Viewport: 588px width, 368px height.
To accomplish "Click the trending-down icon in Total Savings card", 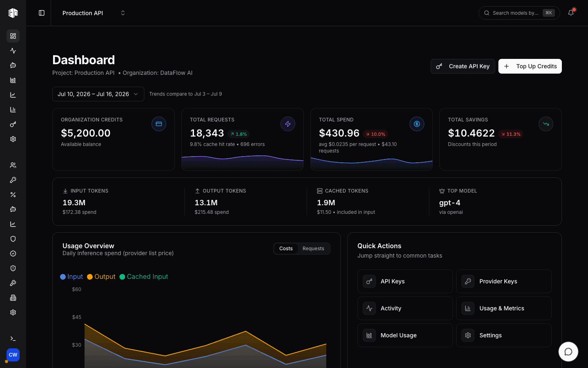I will (546, 124).
